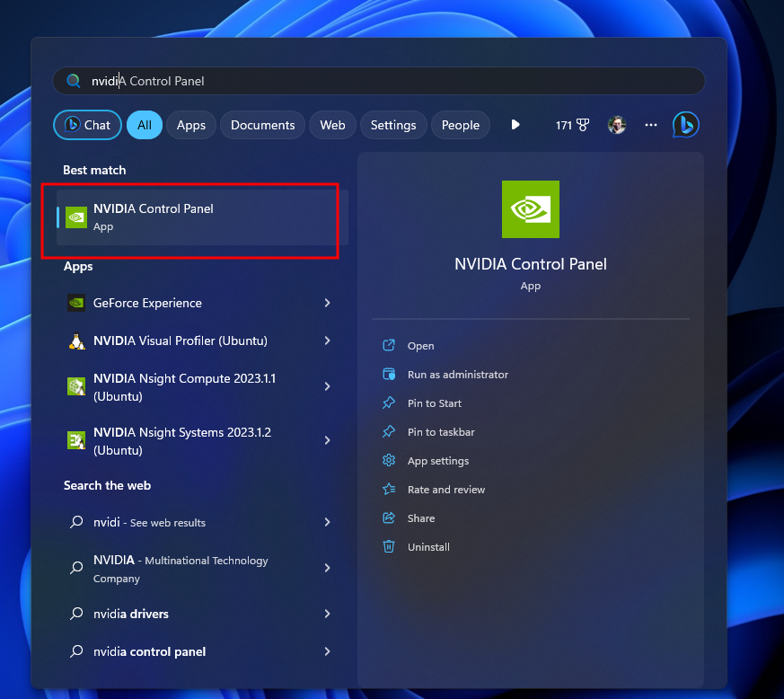
Task: Open NVIDIA Control Panel best match result
Action: tap(202, 217)
